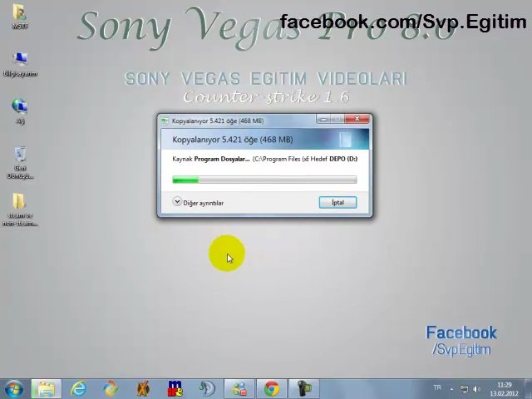The height and width of the screenshot is (399, 532).
Task: Click the copy progress bar
Action: pyautogui.click(x=264, y=180)
